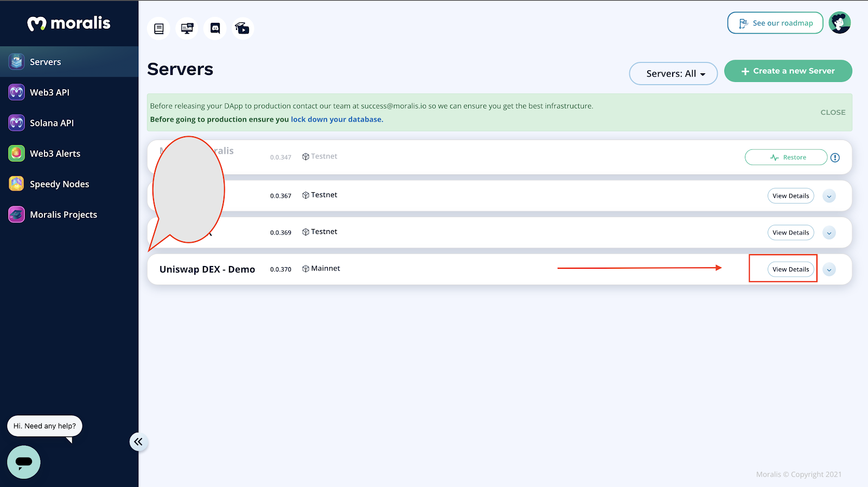Click version number 0.0.370

point(280,269)
